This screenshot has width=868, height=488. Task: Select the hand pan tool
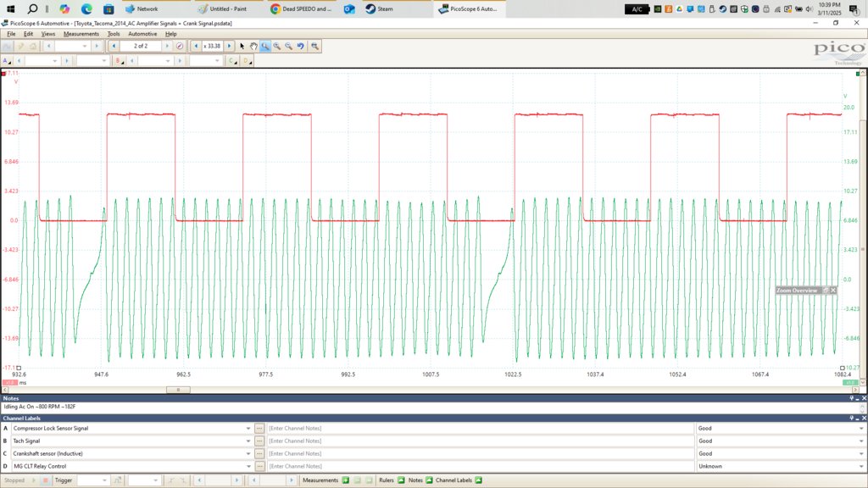coord(253,46)
